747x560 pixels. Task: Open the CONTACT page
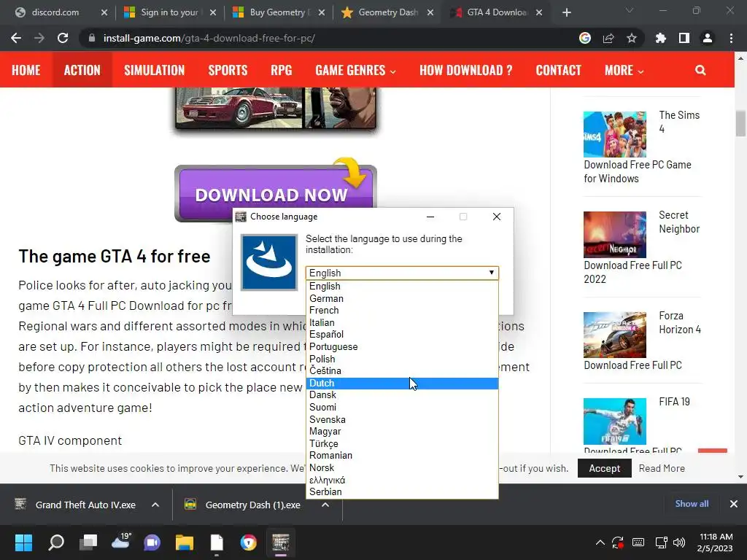tap(558, 71)
